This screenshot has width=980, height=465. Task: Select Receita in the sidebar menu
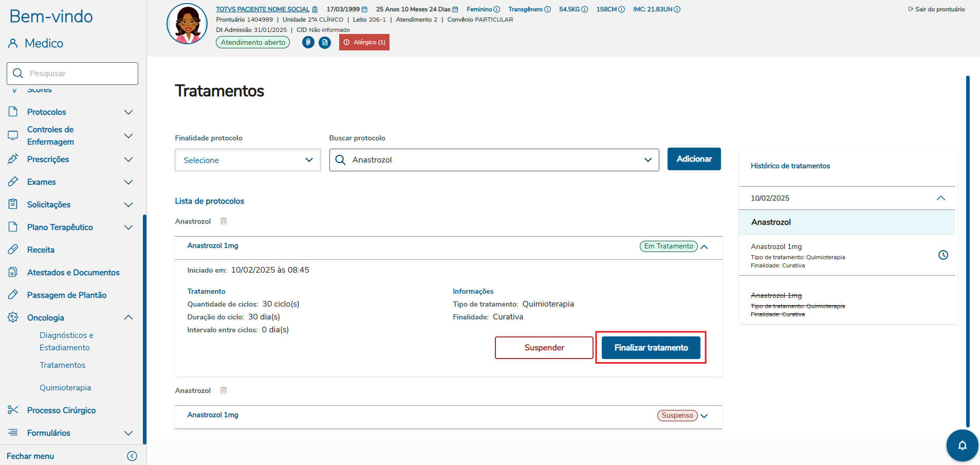click(41, 250)
